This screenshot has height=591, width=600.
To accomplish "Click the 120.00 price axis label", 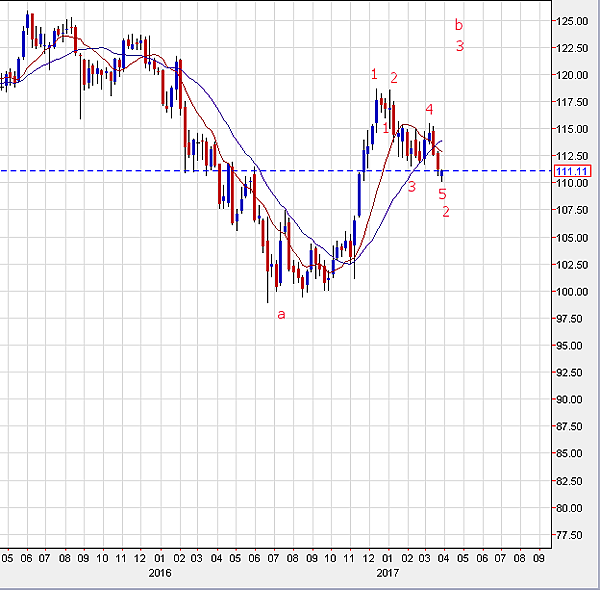I will point(572,75).
